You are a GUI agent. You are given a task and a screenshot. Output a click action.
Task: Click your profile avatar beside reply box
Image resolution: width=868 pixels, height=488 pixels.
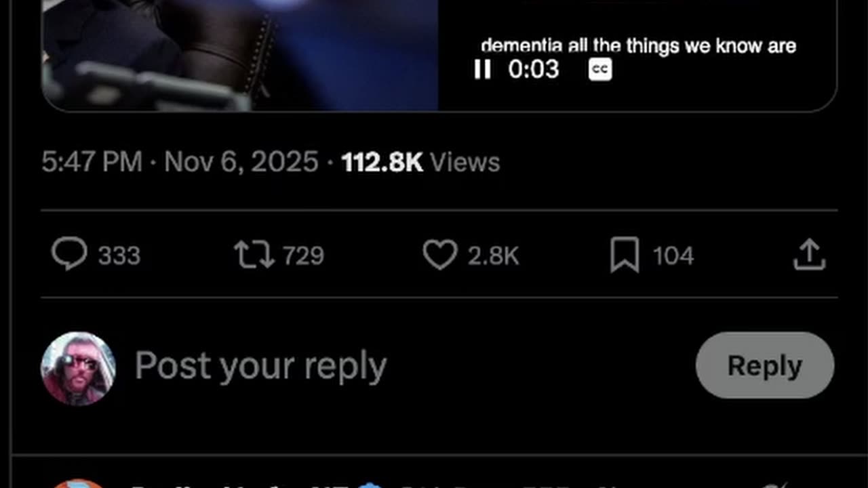[x=79, y=368]
